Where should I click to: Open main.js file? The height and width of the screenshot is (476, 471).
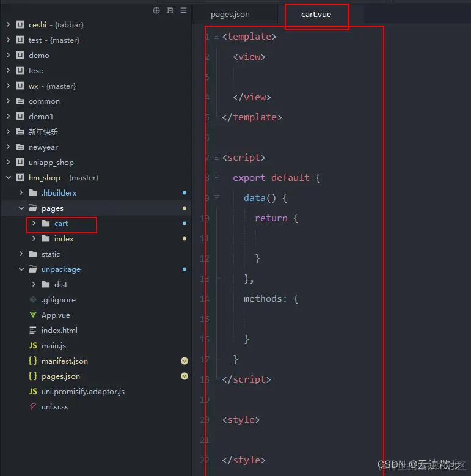coord(54,346)
